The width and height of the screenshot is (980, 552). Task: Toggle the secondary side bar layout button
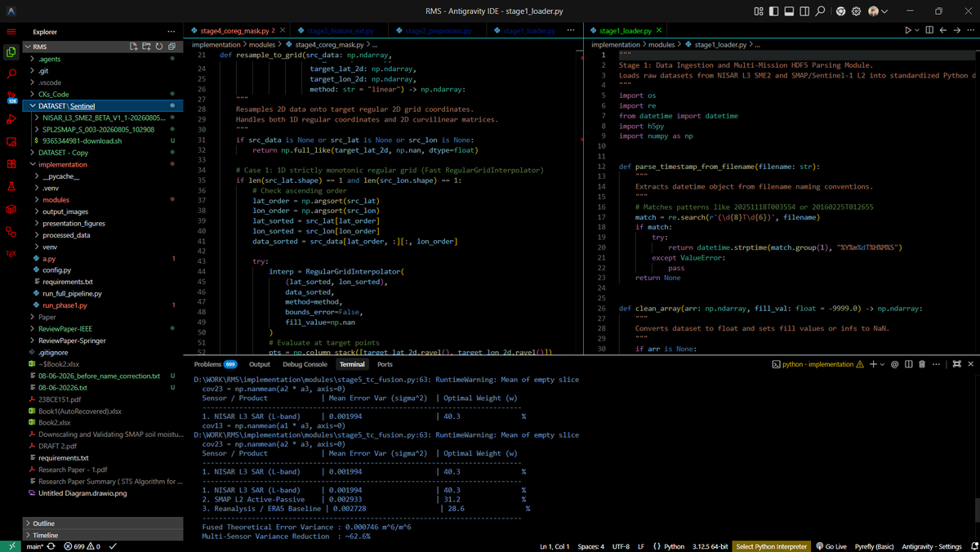point(806,11)
